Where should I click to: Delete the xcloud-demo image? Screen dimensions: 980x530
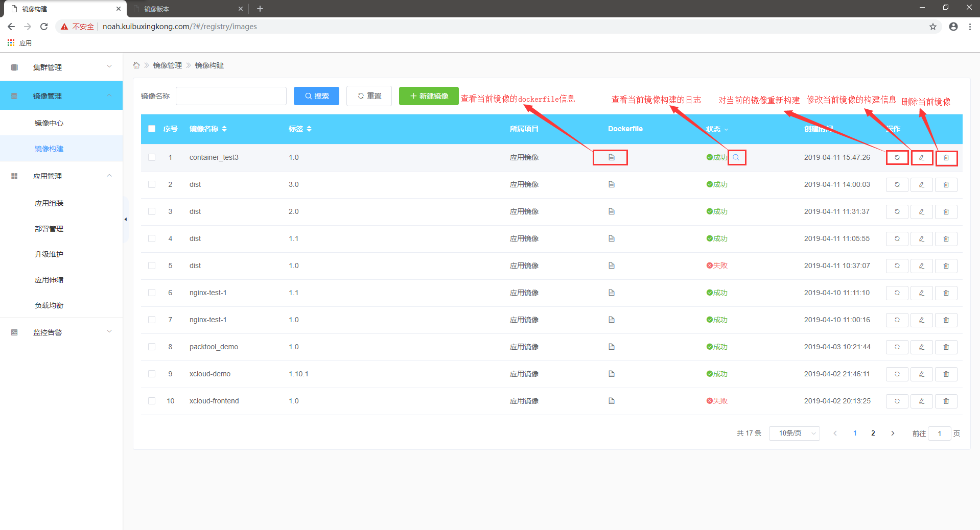tap(946, 374)
